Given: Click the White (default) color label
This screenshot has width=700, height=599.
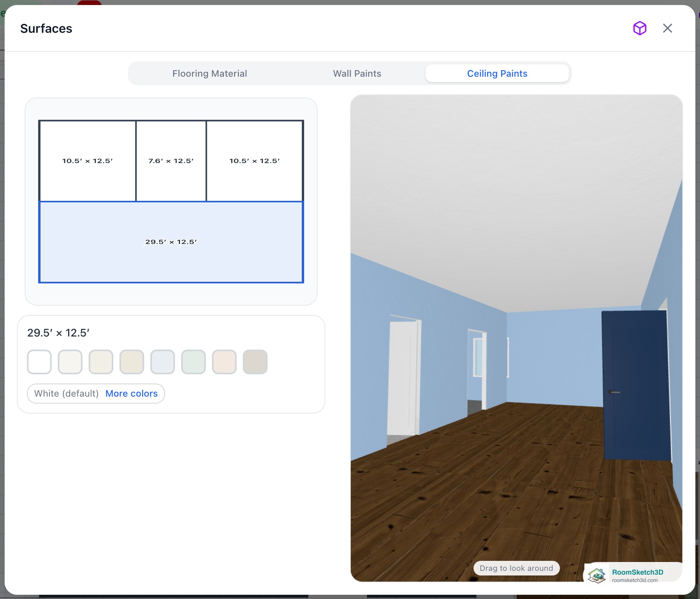Looking at the screenshot, I should point(66,394).
